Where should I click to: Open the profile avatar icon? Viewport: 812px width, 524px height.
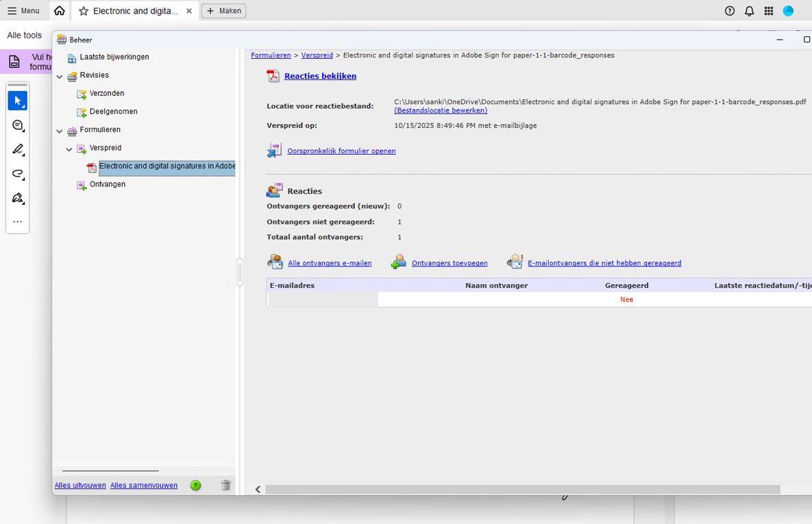[x=788, y=11]
